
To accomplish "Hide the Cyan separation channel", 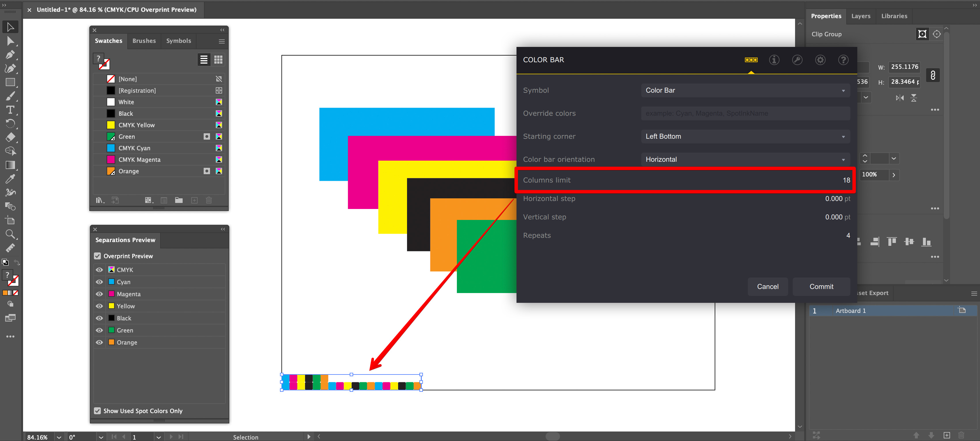I will click(99, 282).
